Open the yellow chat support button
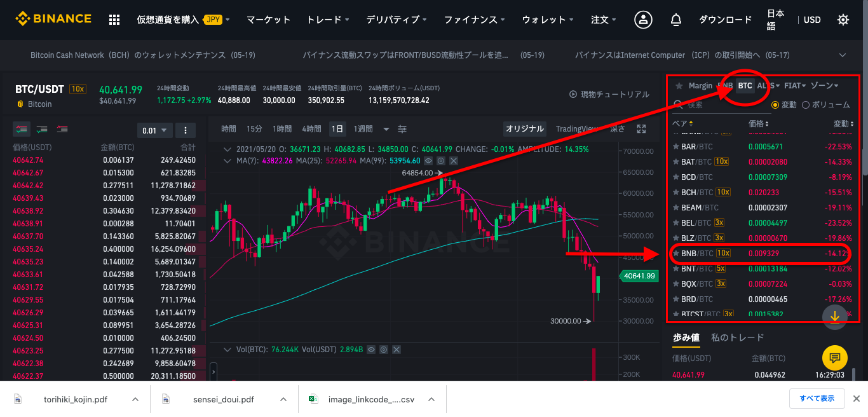Image resolution: width=868 pixels, height=417 pixels. tap(835, 358)
